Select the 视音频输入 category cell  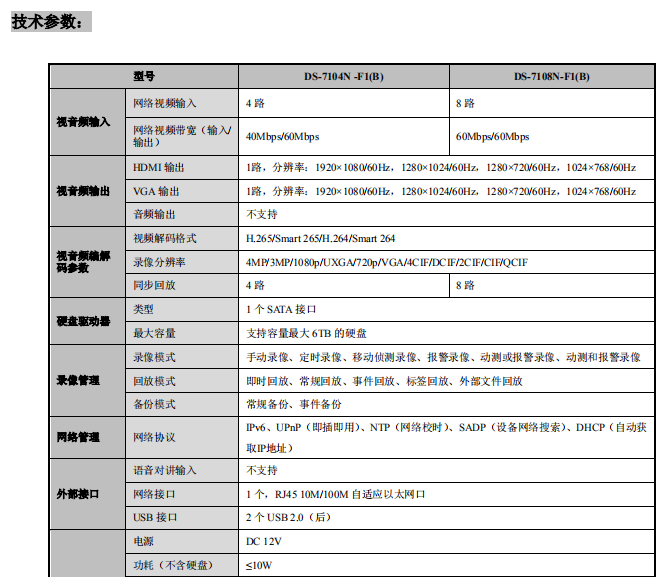tap(87, 122)
